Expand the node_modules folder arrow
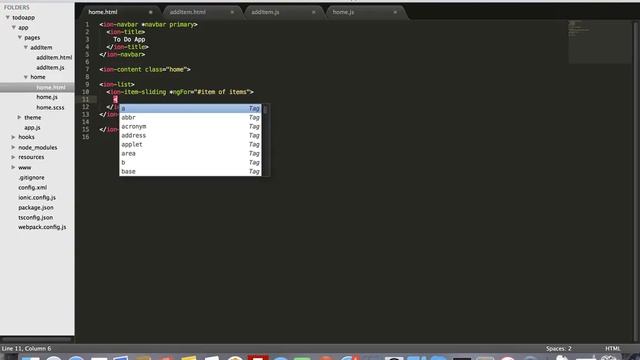This screenshot has height=360, width=640. point(13,147)
